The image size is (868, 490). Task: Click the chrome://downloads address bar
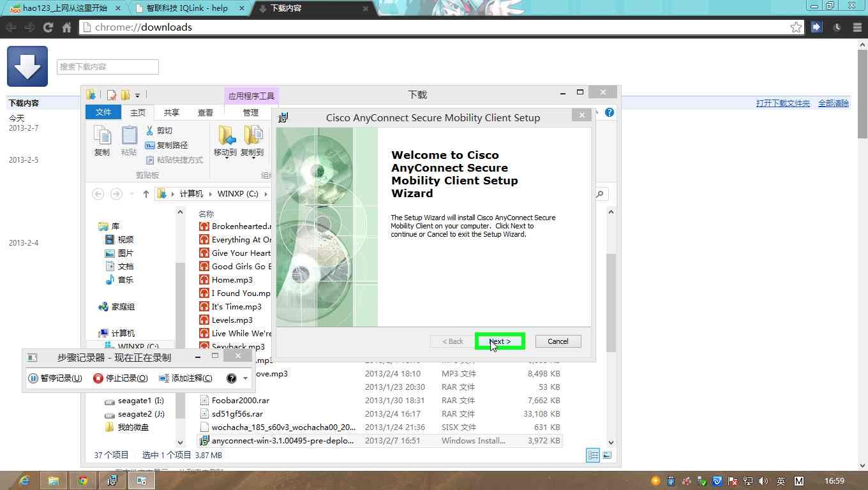pyautogui.click(x=440, y=27)
